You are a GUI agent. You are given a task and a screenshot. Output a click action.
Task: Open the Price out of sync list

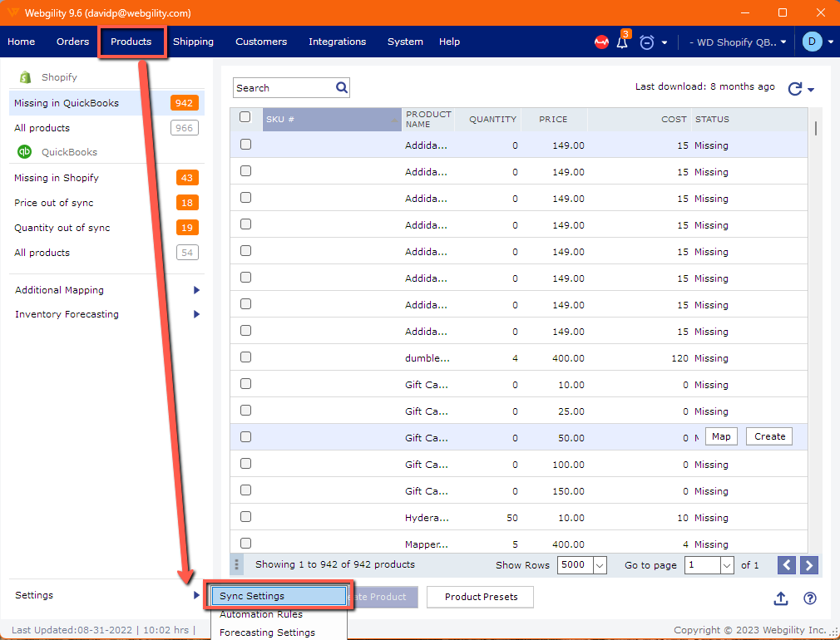106,203
